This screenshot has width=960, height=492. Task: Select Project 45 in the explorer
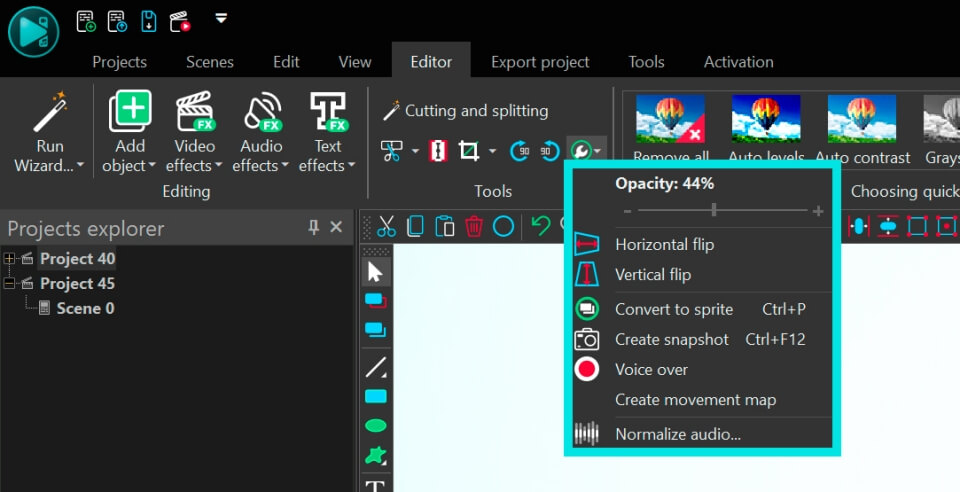(77, 283)
